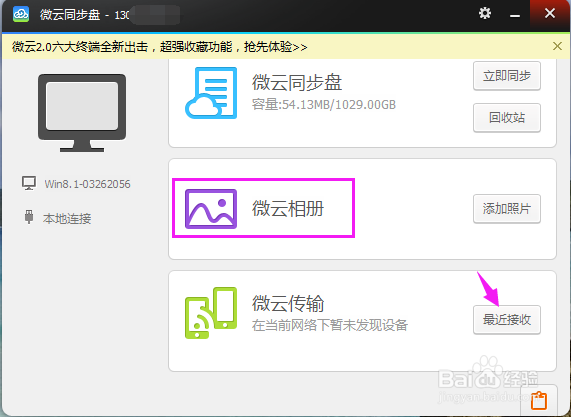This screenshot has height=417, width=571.
Task: Click the small monitor icon beside Win8.1-03262056
Action: coord(29,183)
